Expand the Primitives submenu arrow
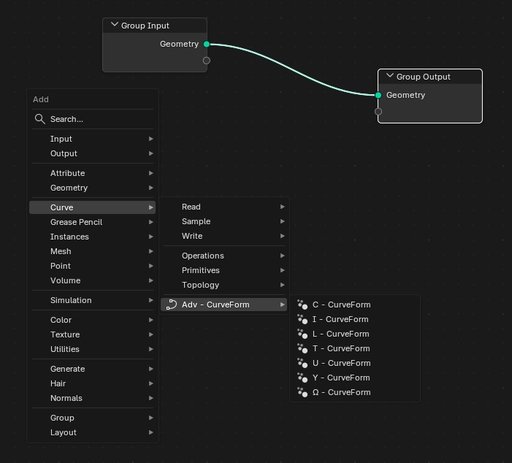This screenshot has height=463, width=512. pyautogui.click(x=282, y=270)
